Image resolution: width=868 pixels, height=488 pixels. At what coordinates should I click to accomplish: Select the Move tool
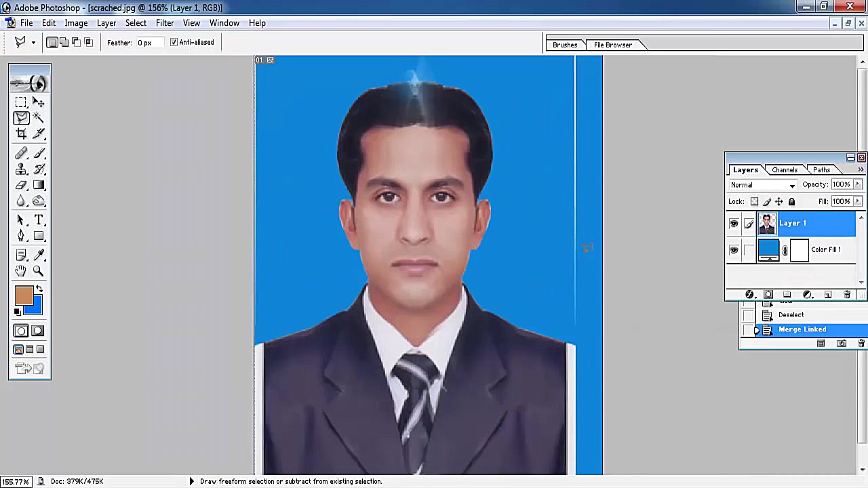click(x=39, y=102)
